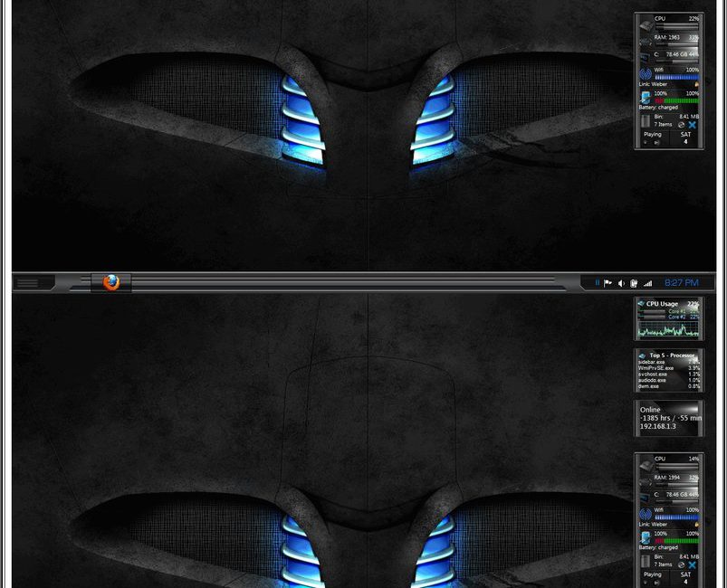Open Action Center flag icon in tray
The height and width of the screenshot is (588, 727).
pos(607,282)
